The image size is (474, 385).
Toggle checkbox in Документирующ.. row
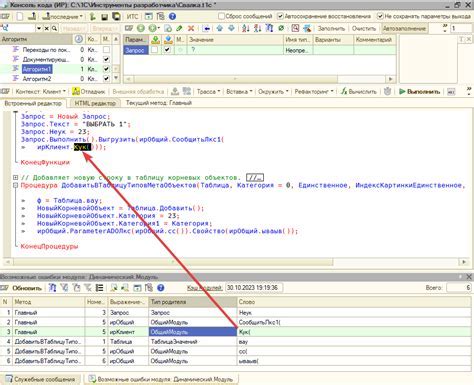106,59
